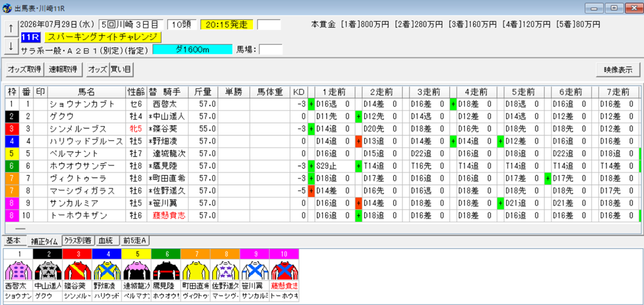Viewport: 644px width, 305px height.
Task: Click jockey silk icon for horse 3 篠谷葵
Action: pyautogui.click(x=77, y=270)
